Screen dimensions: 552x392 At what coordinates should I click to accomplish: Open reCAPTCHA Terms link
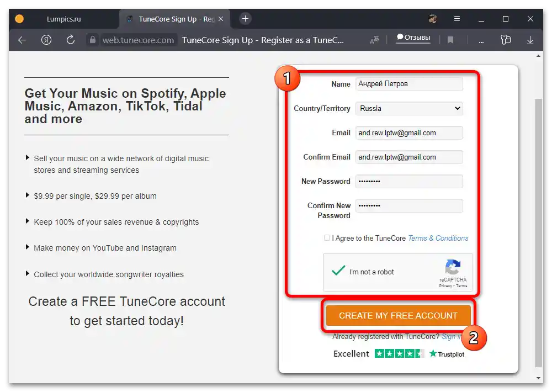click(461, 285)
